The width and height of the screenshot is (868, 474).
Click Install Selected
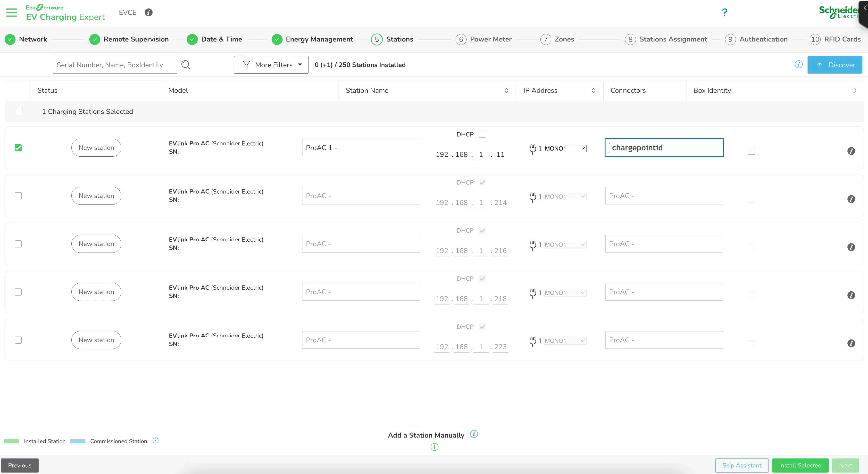[800, 465]
